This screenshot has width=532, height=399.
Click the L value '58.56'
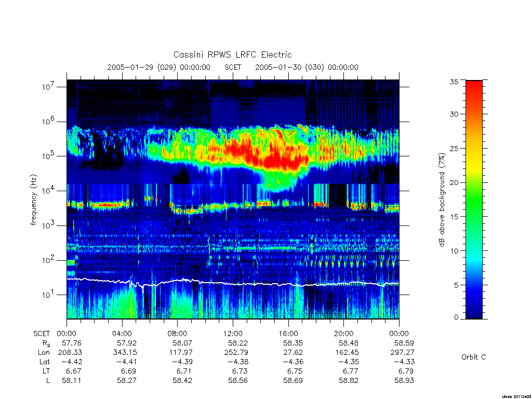tap(238, 381)
